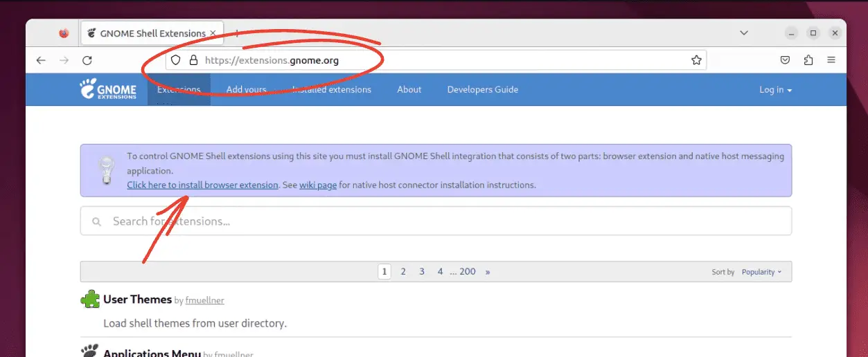Bookmark the page with the star icon
The width and height of the screenshot is (868, 357).
pyautogui.click(x=696, y=60)
